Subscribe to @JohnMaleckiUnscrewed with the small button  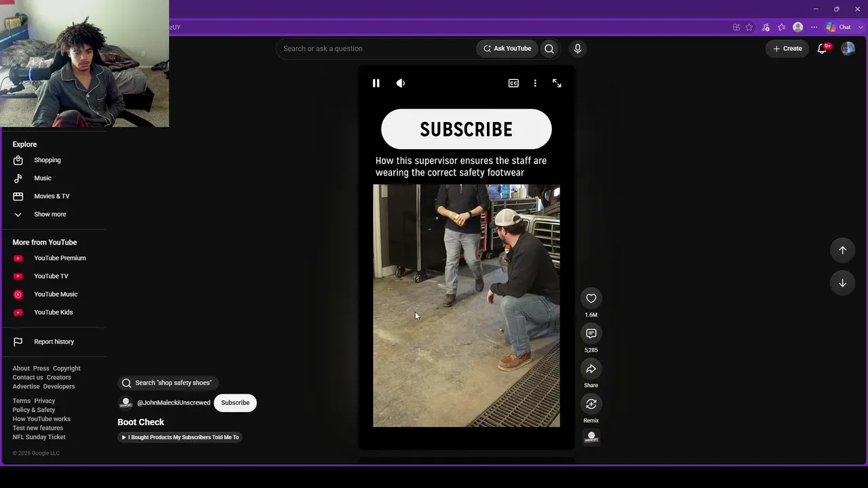[235, 403]
